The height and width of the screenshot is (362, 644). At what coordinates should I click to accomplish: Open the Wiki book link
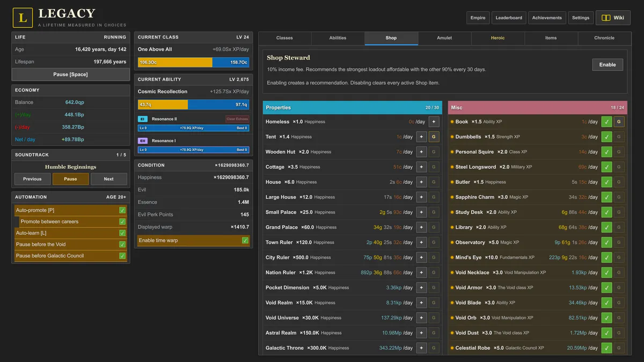(x=613, y=18)
